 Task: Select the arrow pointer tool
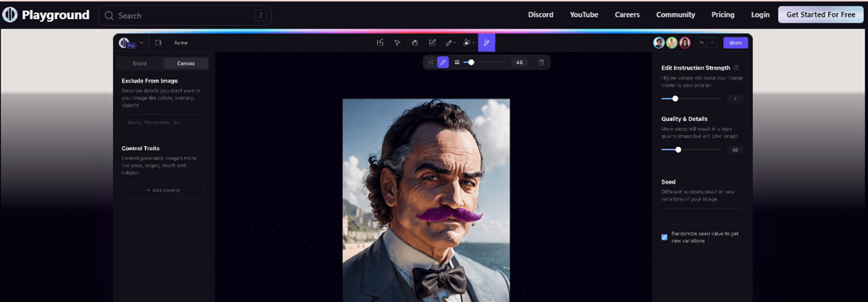pos(397,43)
